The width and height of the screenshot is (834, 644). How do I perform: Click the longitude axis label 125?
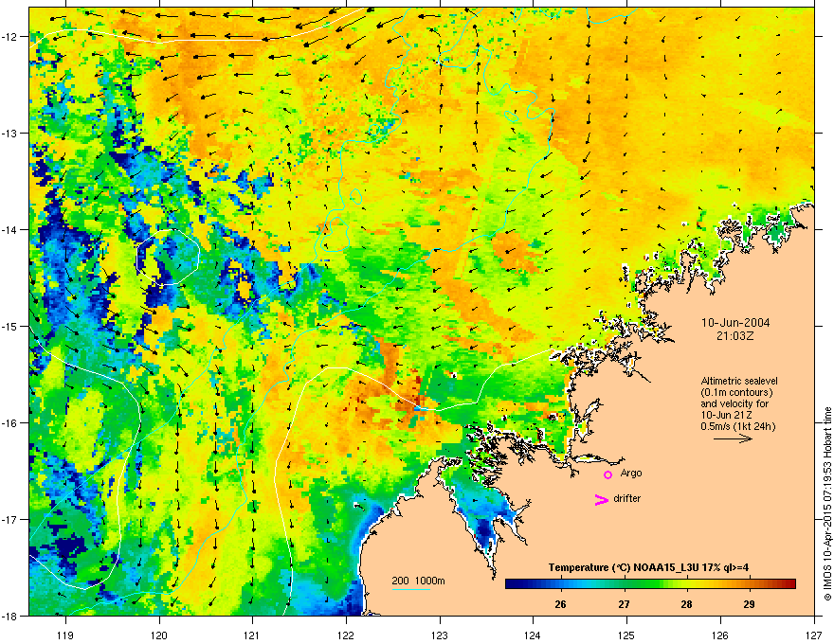[x=626, y=635]
